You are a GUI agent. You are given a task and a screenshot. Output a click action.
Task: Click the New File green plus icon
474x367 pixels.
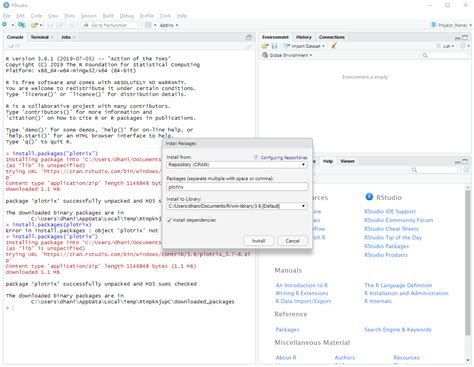pyautogui.click(x=5, y=25)
